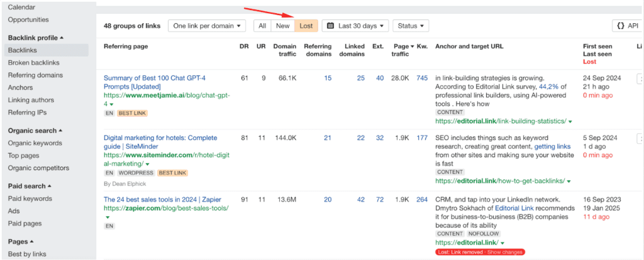Open Paid pages report
The image size is (644, 260).
(25, 224)
